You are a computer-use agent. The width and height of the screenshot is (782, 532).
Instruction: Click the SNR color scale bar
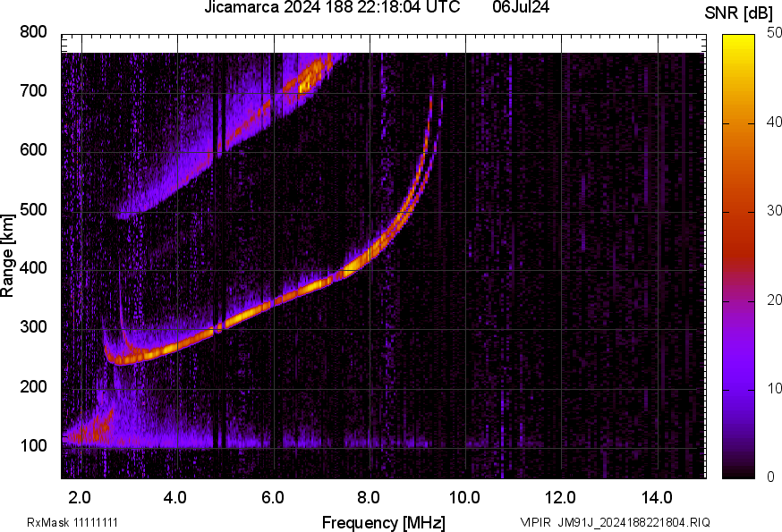tap(739, 257)
